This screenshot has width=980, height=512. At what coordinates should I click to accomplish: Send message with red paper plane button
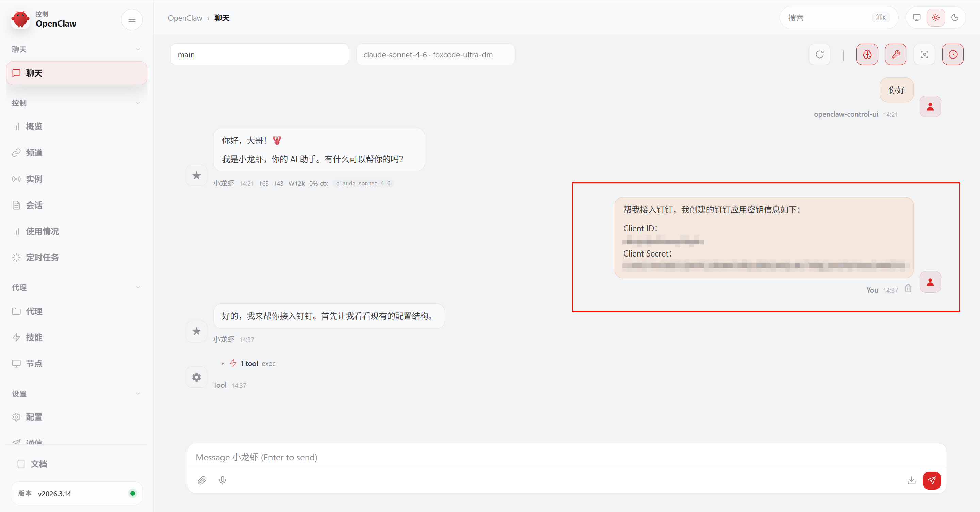931,480
